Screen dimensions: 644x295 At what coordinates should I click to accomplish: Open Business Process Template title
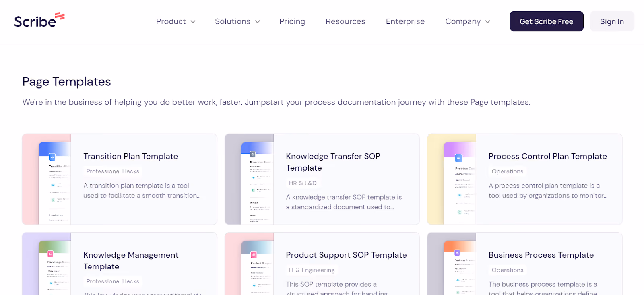541,255
